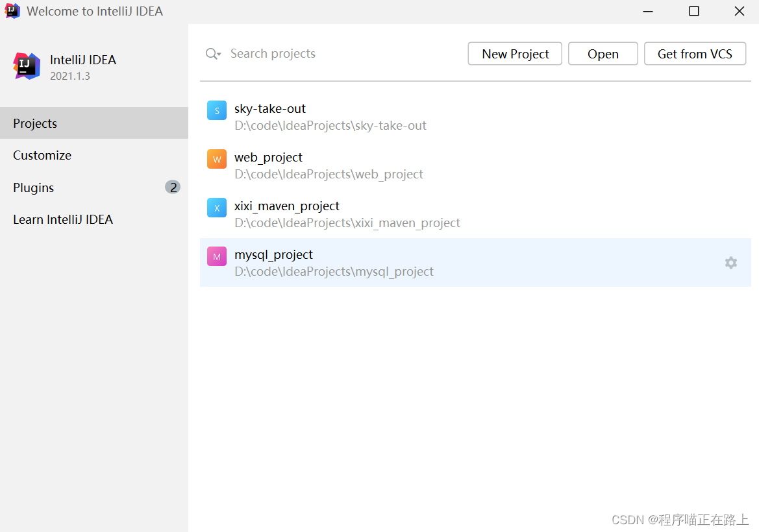Minimize the Welcome window
Image resolution: width=759 pixels, height=532 pixels.
coord(648,11)
